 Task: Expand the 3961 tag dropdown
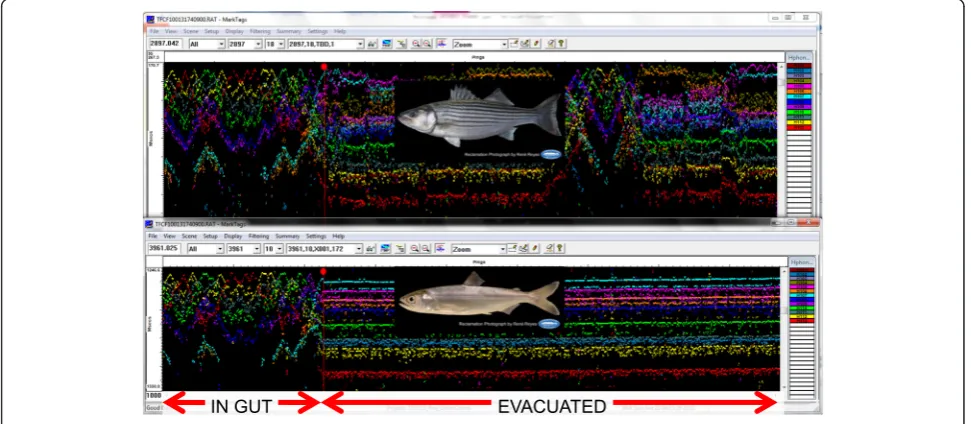tap(256, 249)
